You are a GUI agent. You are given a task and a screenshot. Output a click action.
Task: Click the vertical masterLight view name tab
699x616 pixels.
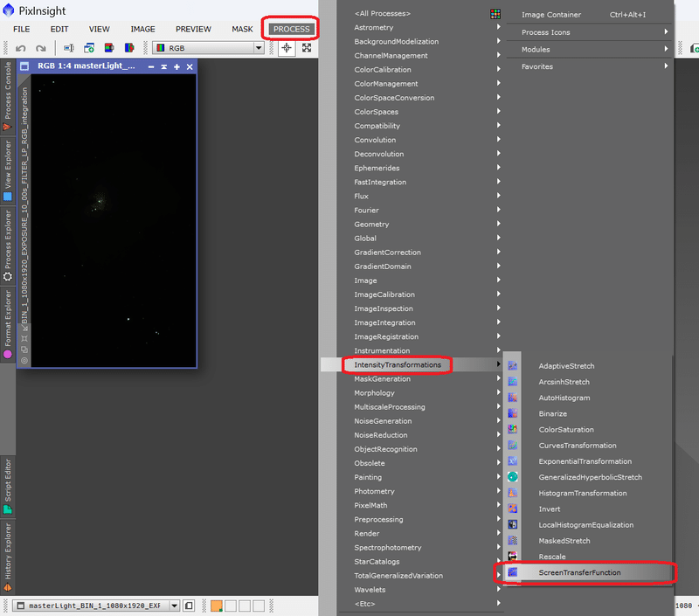pos(24,205)
